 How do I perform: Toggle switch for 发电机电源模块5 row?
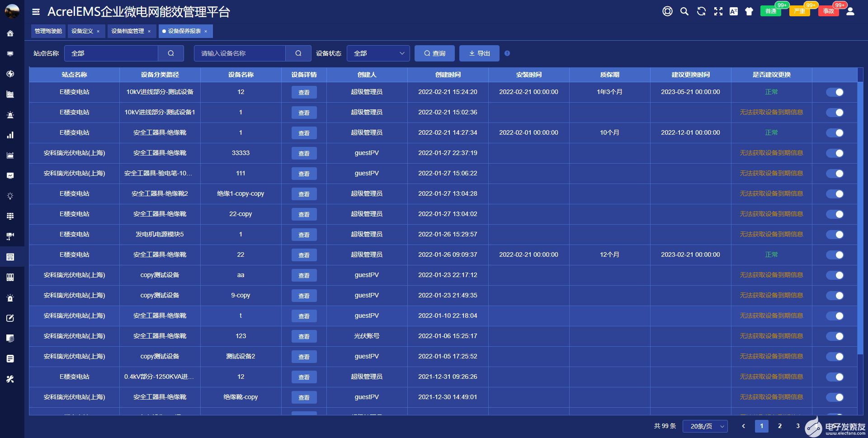click(835, 235)
